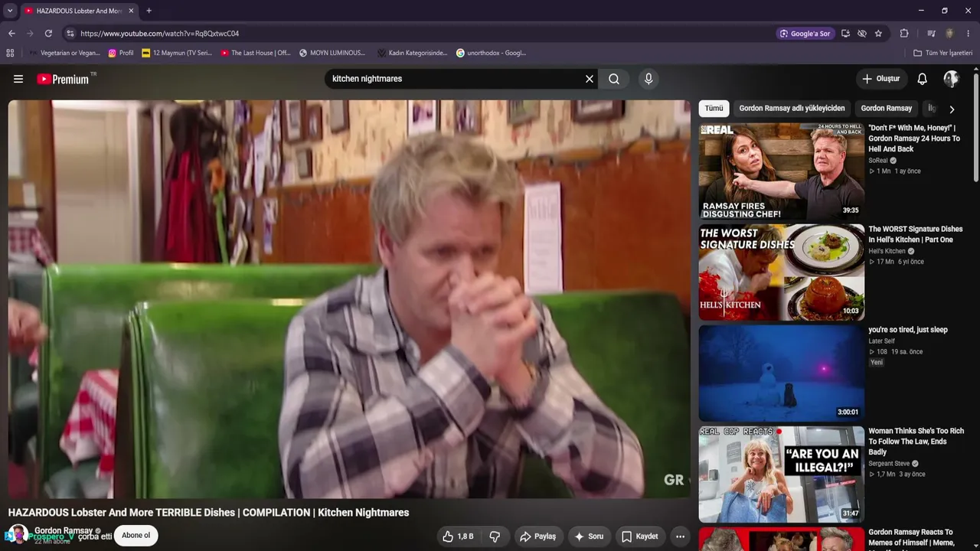Viewport: 980px width, 551px height.
Task: Open "Don't F* With Me, Honey!" title
Action: pos(913,139)
